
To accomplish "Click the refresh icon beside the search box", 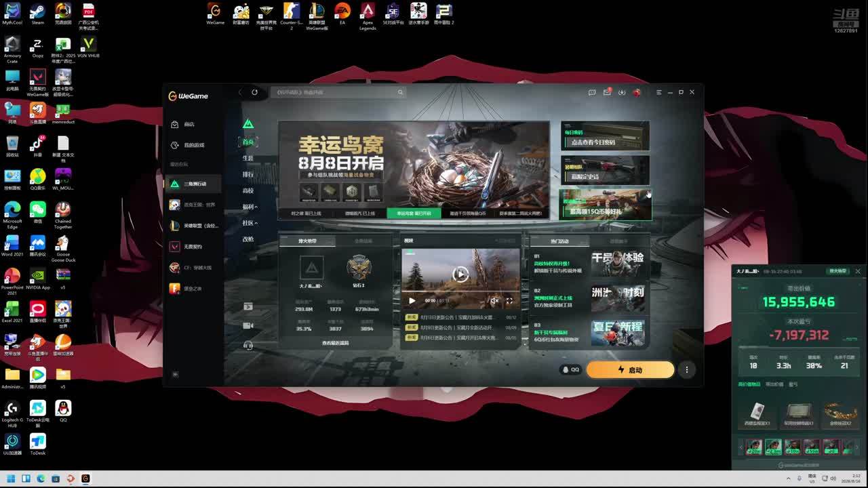I will click(x=254, y=92).
